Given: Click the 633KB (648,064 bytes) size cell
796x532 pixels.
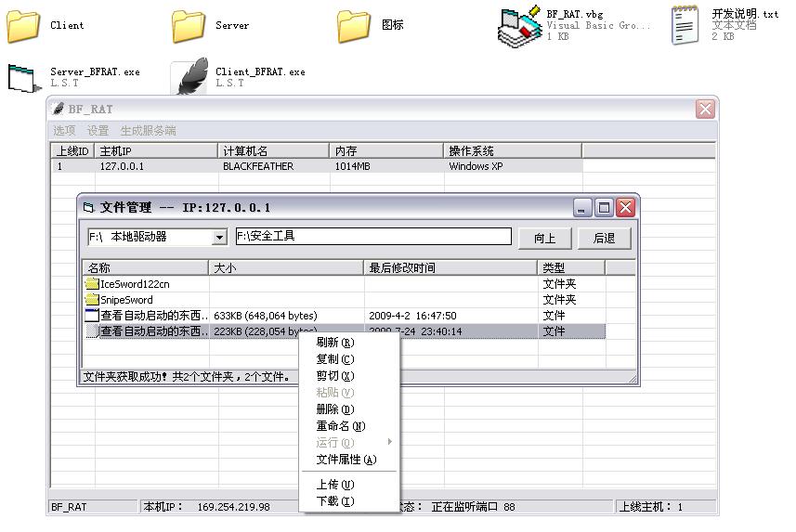Looking at the screenshot, I should point(266,316).
